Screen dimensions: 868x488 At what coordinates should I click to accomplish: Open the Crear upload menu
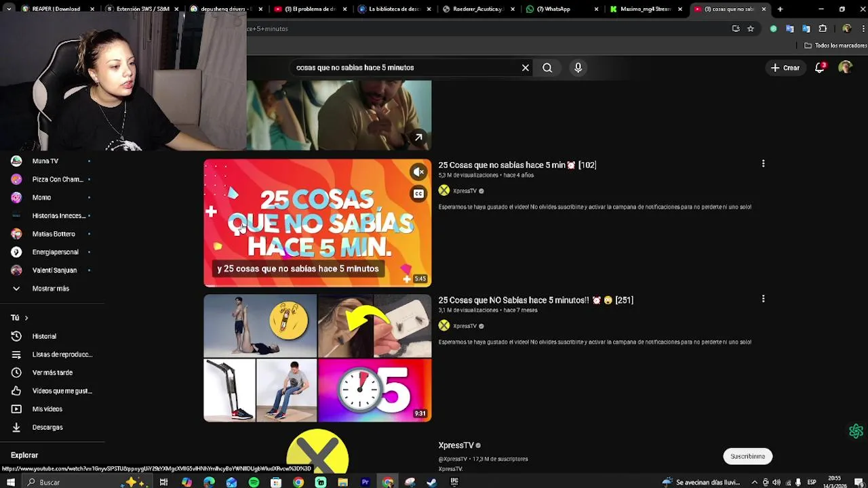click(785, 68)
